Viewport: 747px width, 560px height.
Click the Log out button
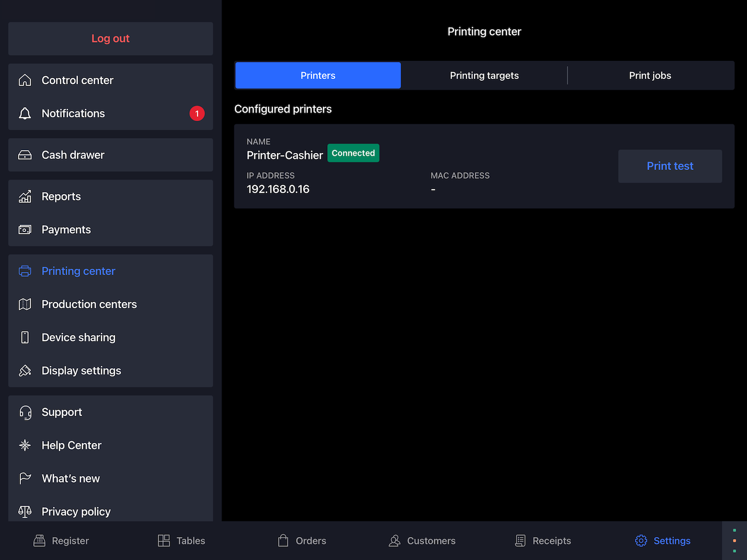pyautogui.click(x=110, y=38)
